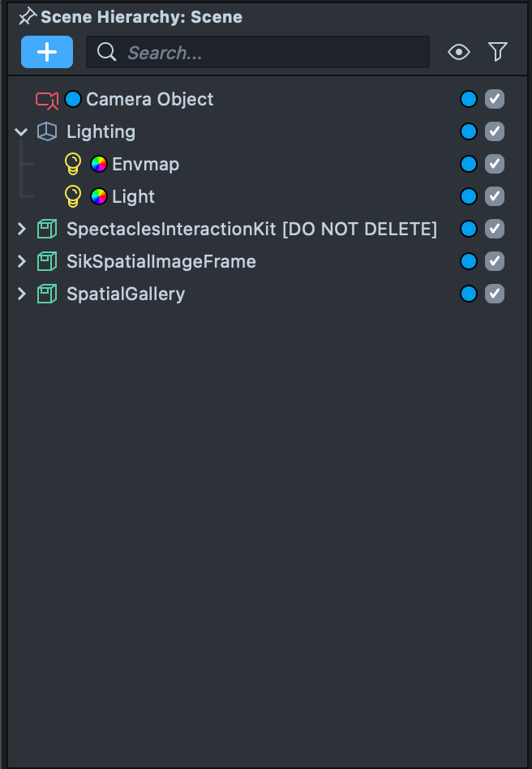This screenshot has width=532, height=769.
Task: Select the Light object in hierarchy
Action: [133, 196]
